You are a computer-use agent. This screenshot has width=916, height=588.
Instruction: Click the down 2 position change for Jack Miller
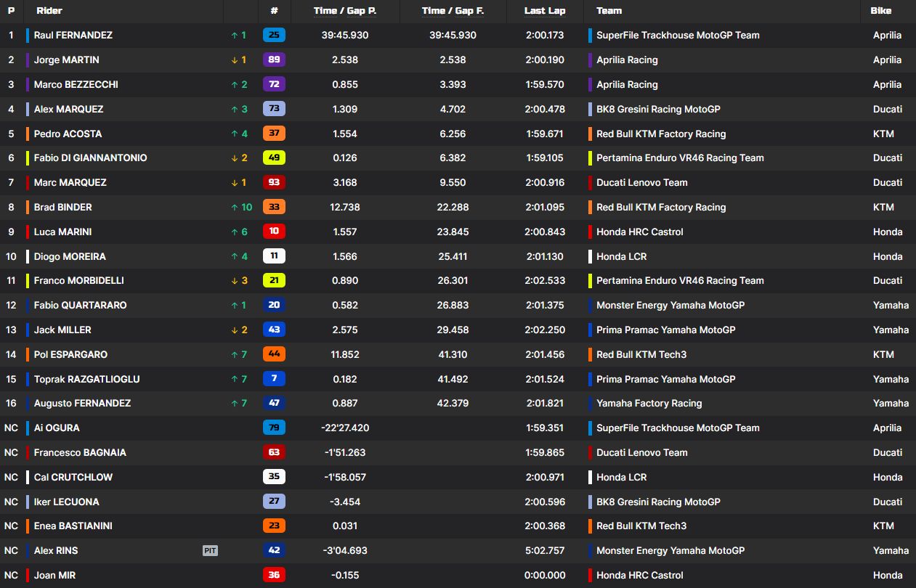[x=239, y=330]
